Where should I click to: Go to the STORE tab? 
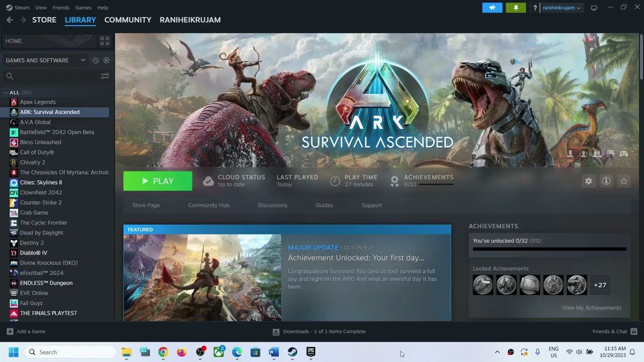pos(44,20)
